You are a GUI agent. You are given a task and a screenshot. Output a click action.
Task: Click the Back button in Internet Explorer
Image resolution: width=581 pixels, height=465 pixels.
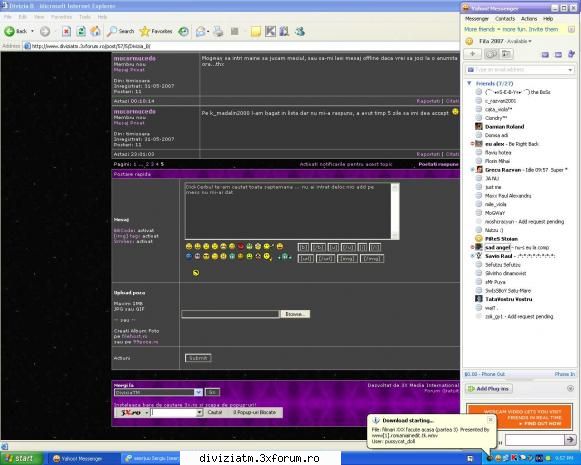coord(16,31)
